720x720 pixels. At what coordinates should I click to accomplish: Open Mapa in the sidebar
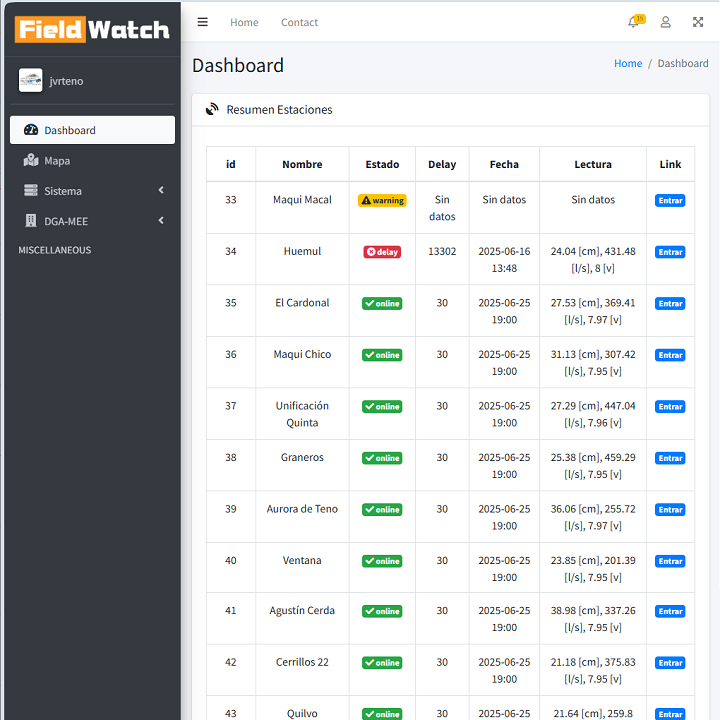57,161
